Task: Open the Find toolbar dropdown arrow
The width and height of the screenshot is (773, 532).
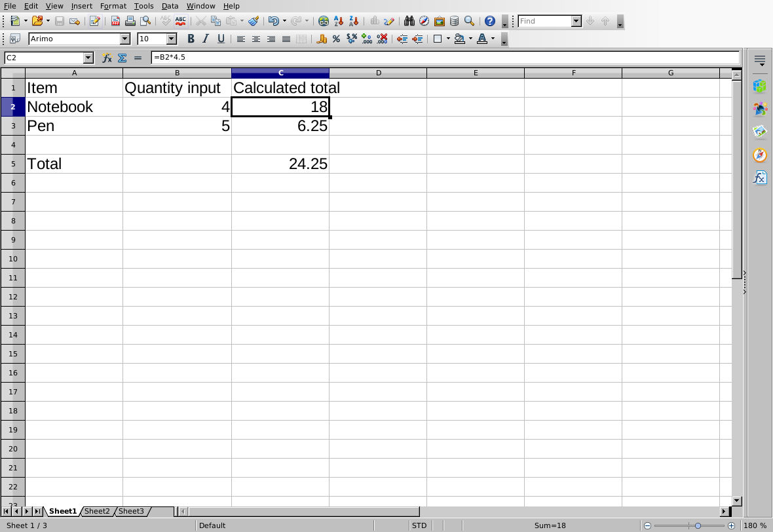Action: coord(576,21)
